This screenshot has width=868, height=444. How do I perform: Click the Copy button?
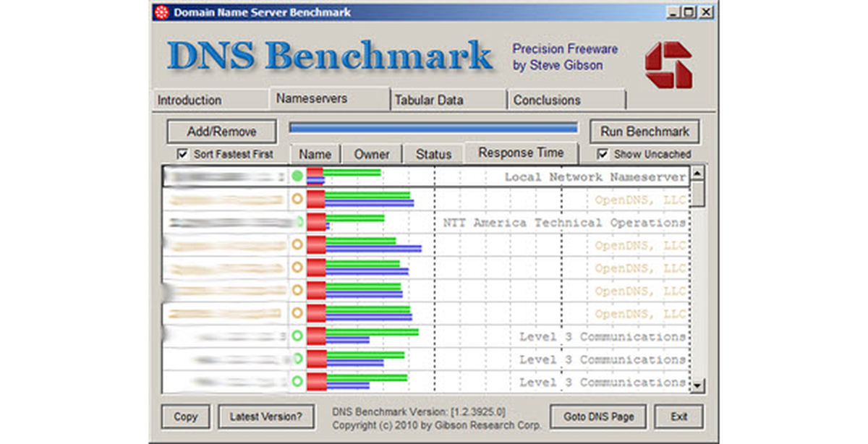point(186,417)
